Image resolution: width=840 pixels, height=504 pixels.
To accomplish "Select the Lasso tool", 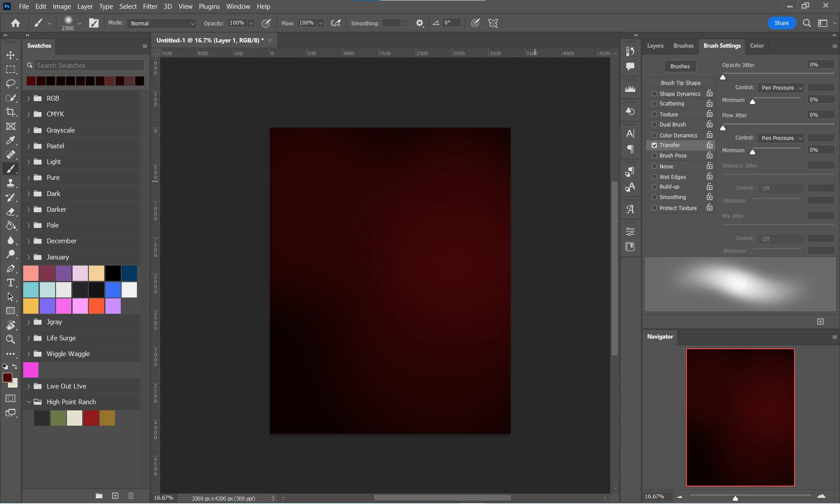I will pyautogui.click(x=10, y=84).
